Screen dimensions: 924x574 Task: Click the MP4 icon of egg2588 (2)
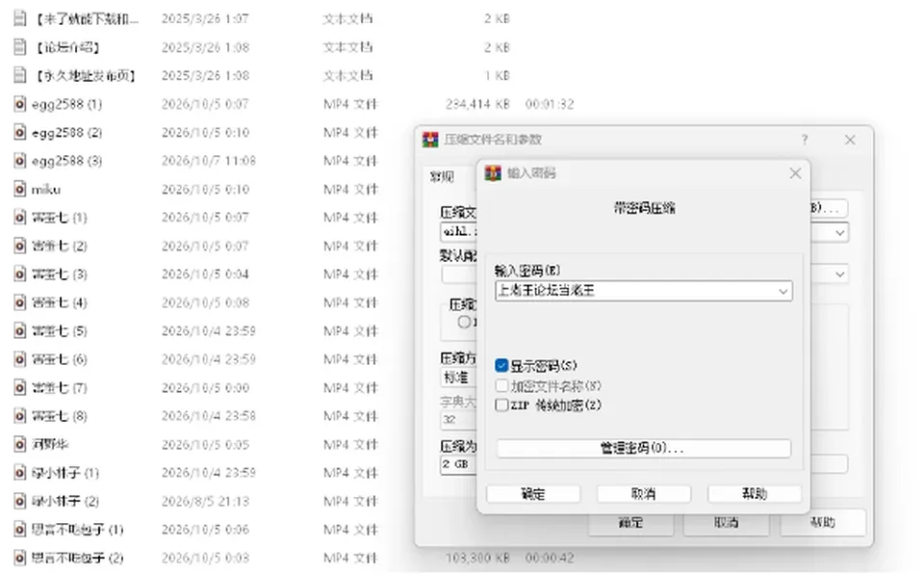click(x=20, y=133)
